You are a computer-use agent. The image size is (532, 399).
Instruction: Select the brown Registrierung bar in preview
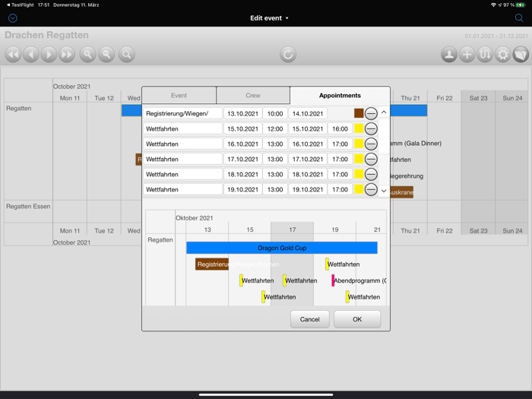(x=212, y=264)
